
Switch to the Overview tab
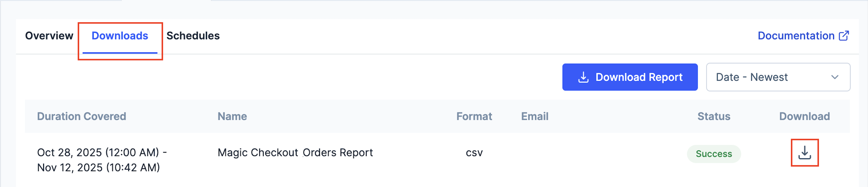[x=50, y=36]
